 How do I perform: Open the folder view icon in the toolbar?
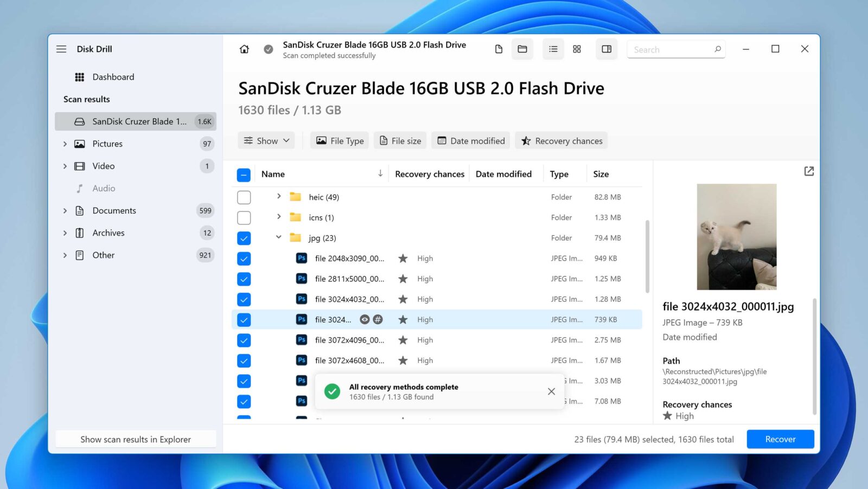[522, 49]
